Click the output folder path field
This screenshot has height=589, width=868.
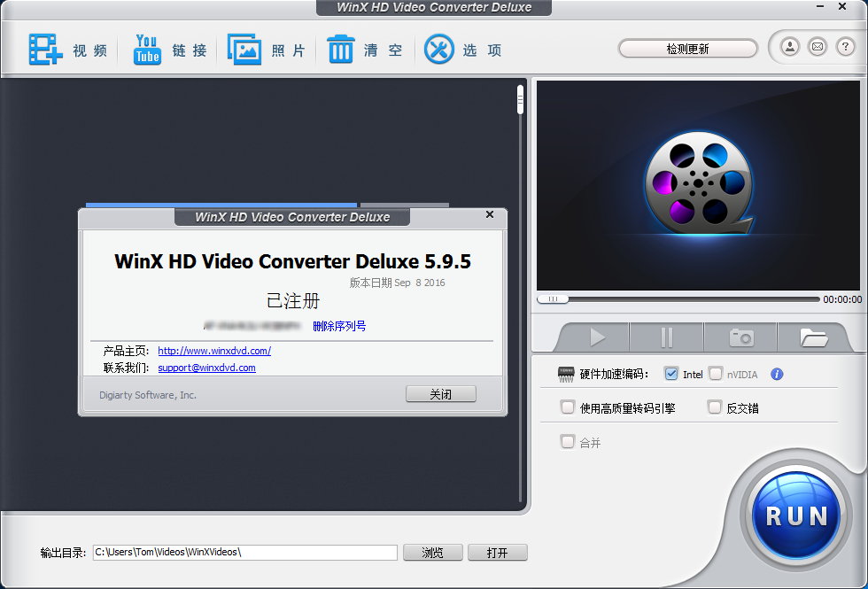pyautogui.click(x=244, y=553)
